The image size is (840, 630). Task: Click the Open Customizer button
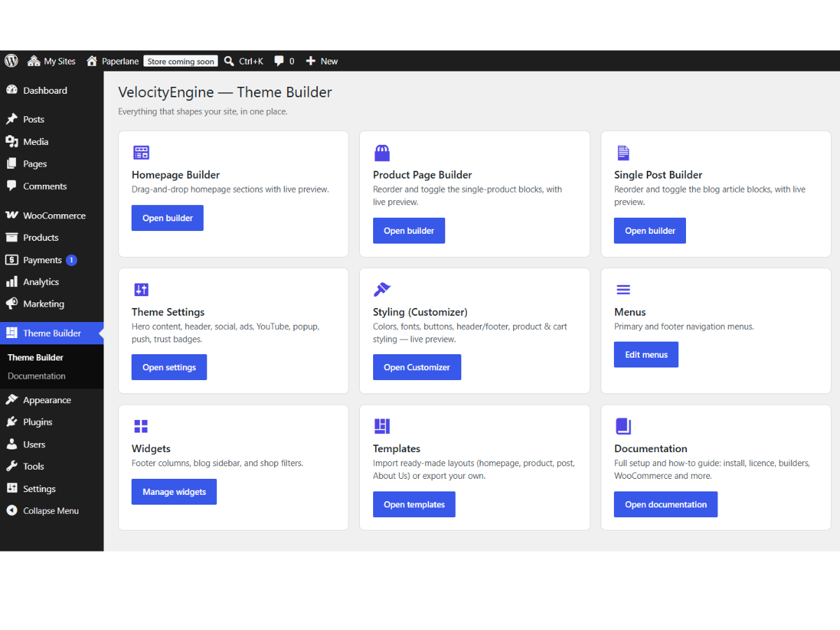[x=417, y=367]
